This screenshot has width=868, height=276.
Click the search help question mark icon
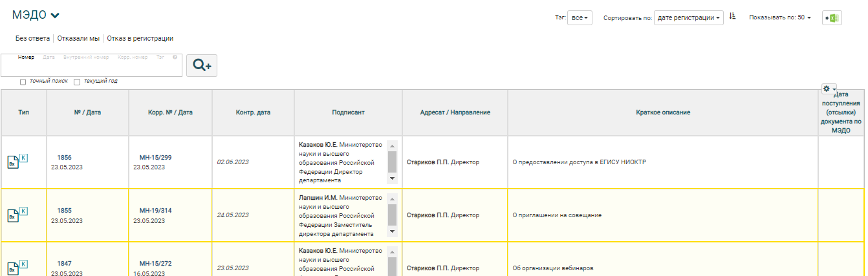point(175,57)
